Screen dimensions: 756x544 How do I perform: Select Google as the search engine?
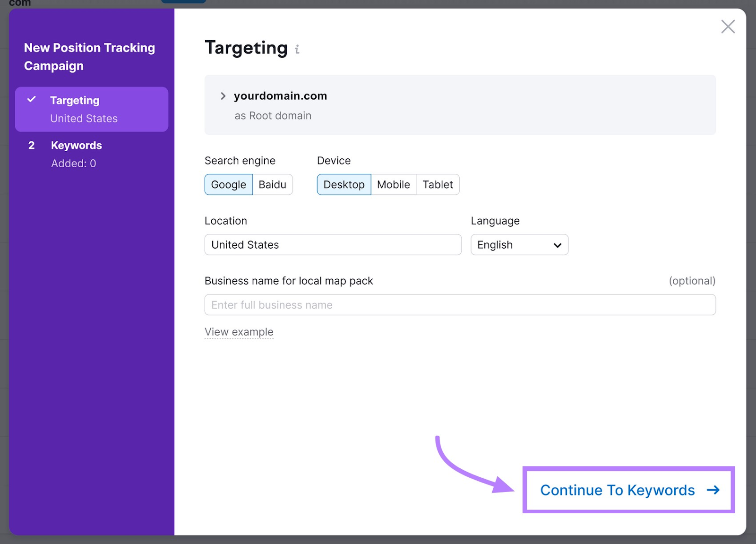click(228, 184)
